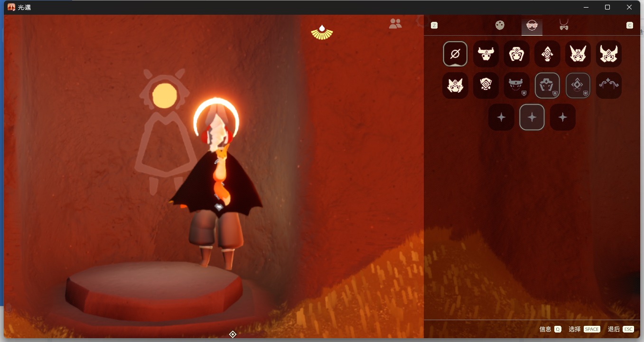This screenshot has width=644, height=342.
Task: Select the wide-horned demon mask
Action: click(x=608, y=54)
